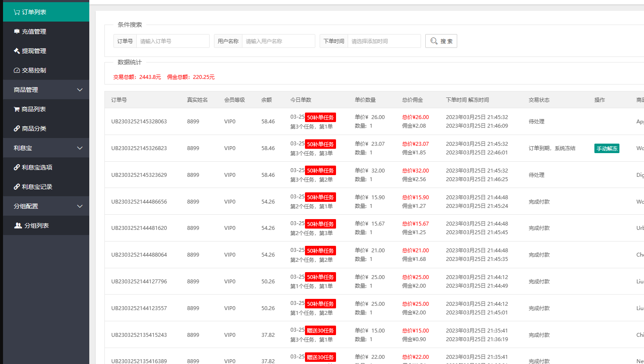Click the 用户名称 text input

click(x=278, y=41)
